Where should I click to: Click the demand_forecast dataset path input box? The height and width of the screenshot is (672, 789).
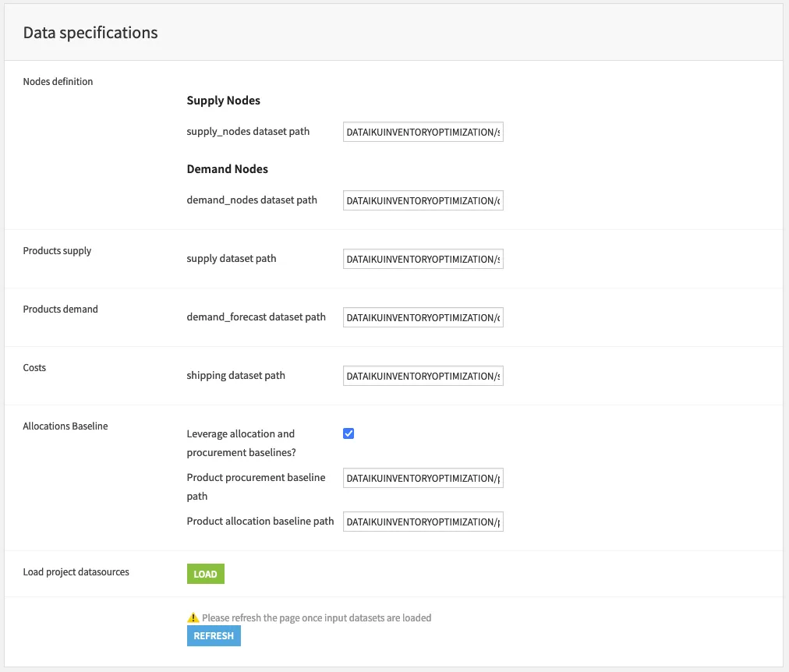click(x=423, y=317)
